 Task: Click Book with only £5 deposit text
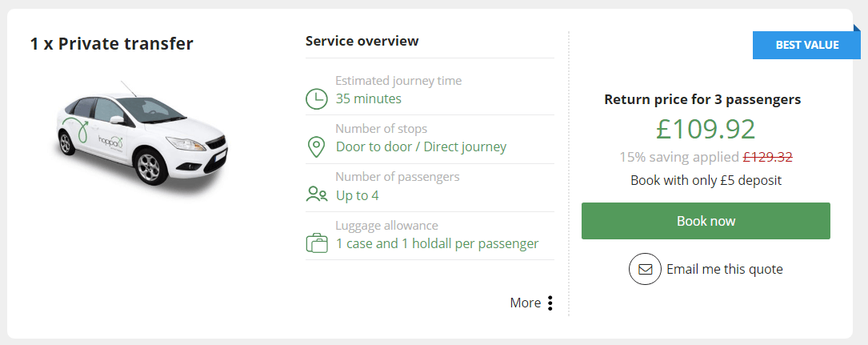pos(706,180)
